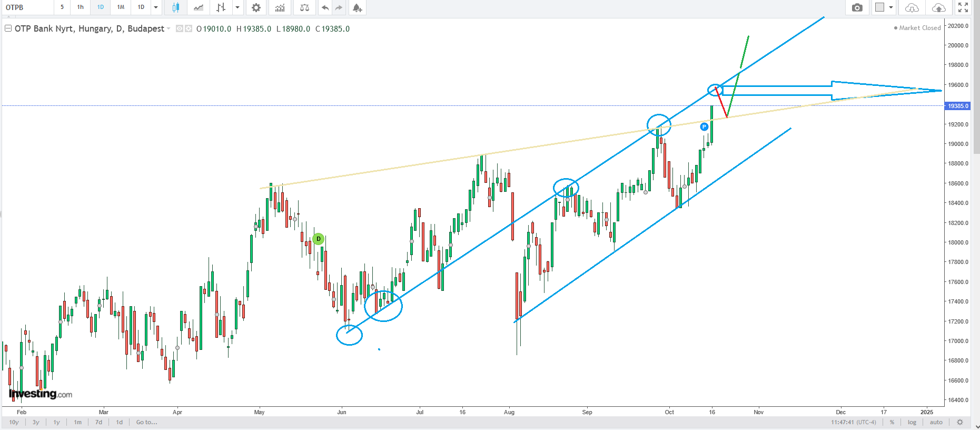Add an alert with the bell icon
Viewport: 980px width, 430px height.
click(x=357, y=7)
